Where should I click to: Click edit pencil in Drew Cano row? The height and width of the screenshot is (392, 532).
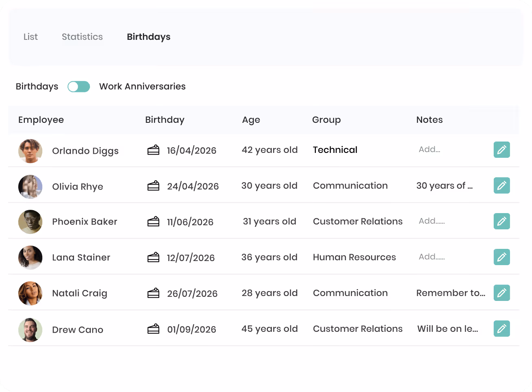501,329
